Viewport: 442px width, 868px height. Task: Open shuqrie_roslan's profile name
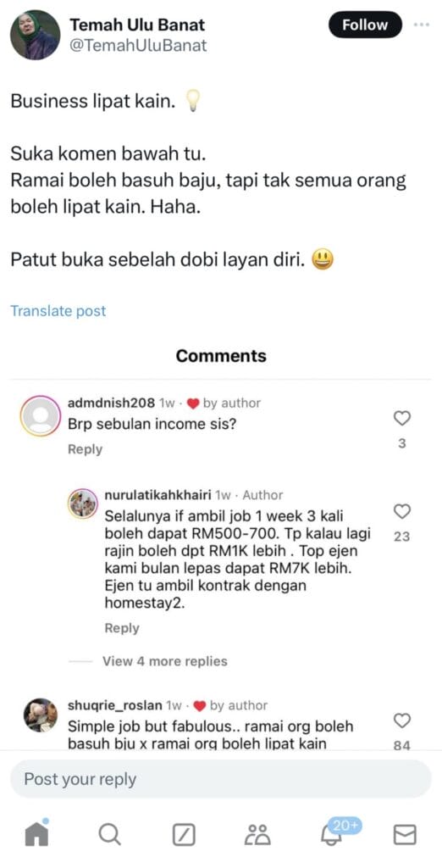[115, 705]
